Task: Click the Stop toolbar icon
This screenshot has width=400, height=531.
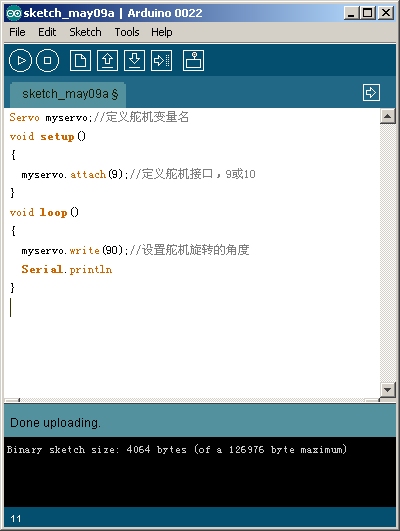Action: (x=47, y=61)
